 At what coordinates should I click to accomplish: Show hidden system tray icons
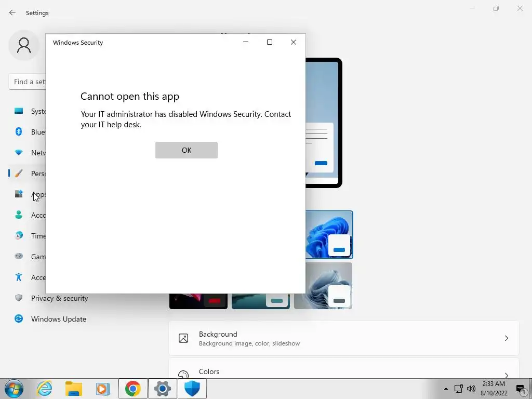click(446, 389)
